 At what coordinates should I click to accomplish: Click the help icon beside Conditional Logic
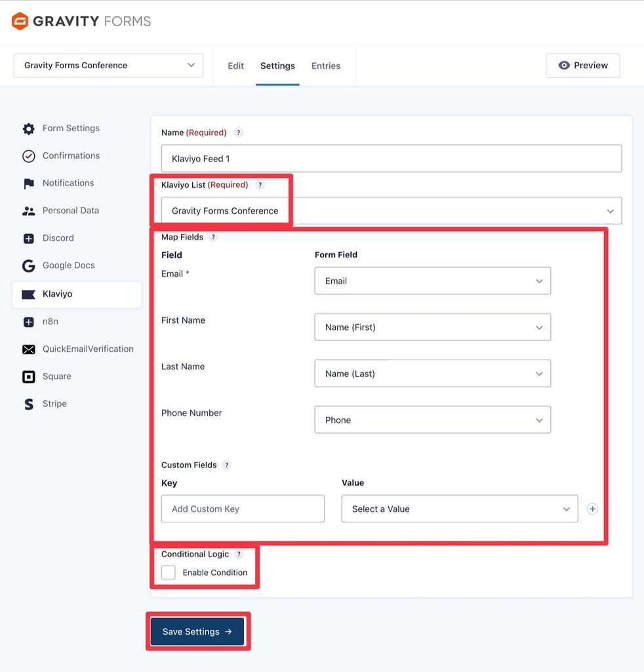pyautogui.click(x=239, y=554)
